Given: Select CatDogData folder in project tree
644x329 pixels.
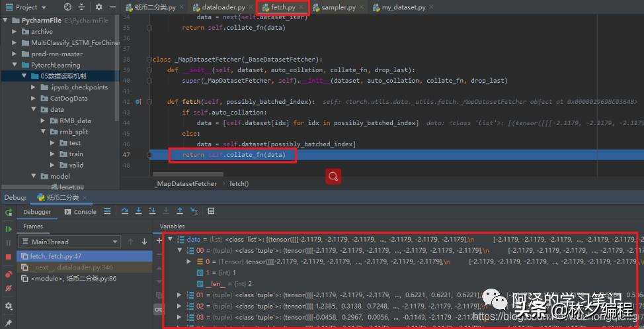Looking at the screenshot, I should [68, 98].
